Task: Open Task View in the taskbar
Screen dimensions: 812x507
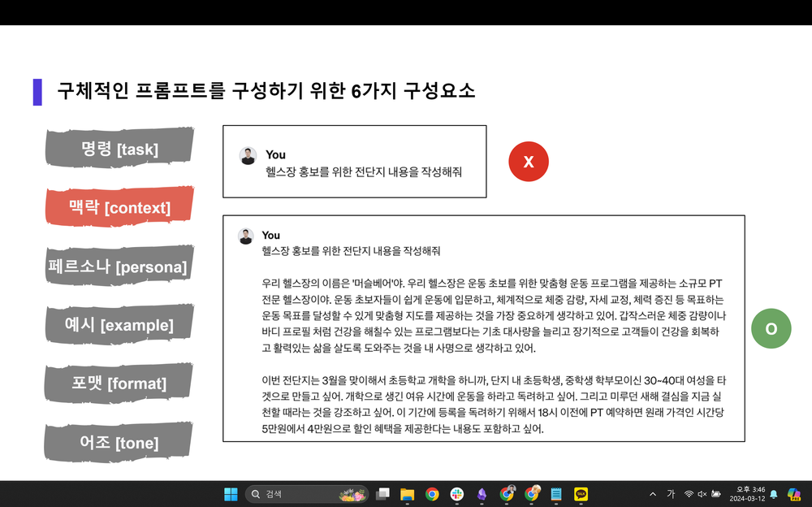Action: click(382, 494)
